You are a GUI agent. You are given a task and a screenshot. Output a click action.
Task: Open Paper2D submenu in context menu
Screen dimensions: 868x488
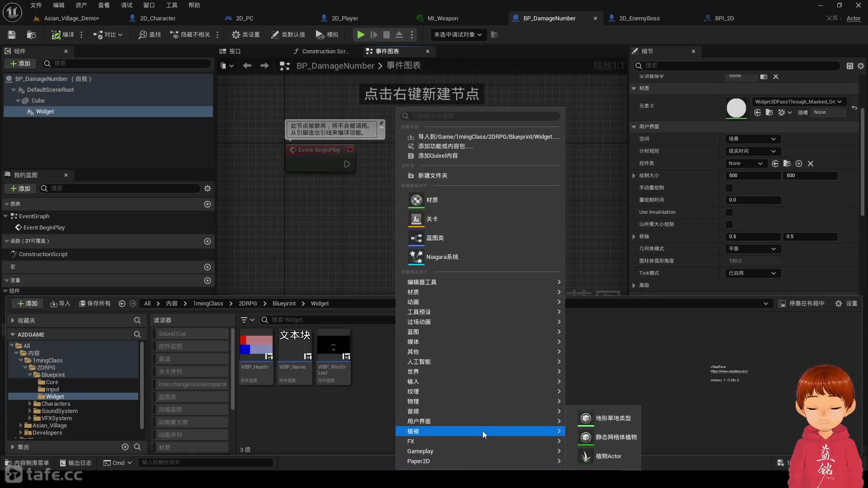click(x=480, y=461)
